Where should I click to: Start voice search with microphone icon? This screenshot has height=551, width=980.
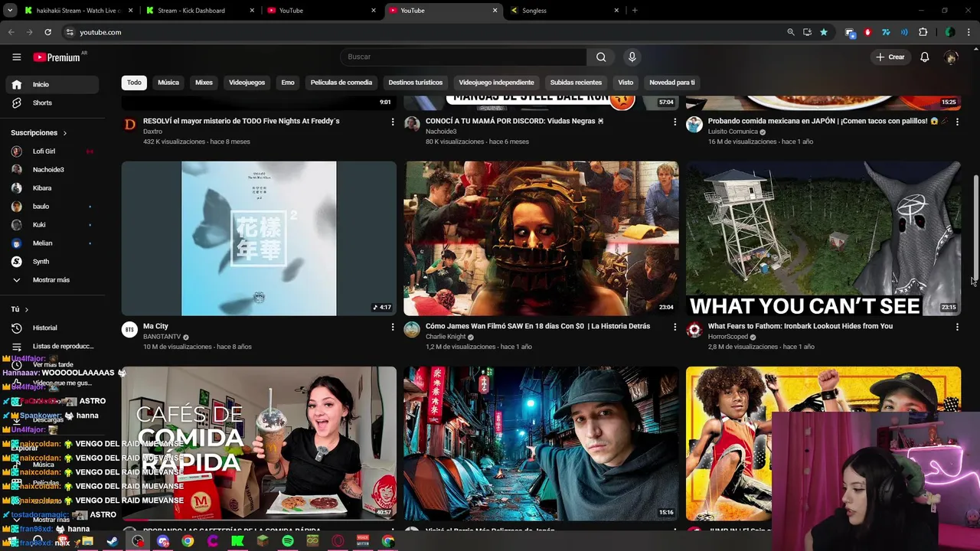tap(632, 57)
